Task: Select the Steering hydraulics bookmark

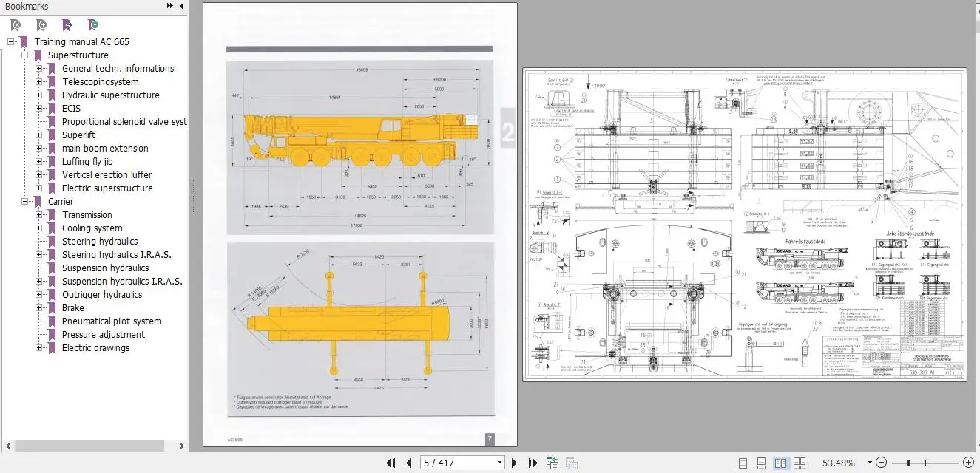Action: tap(99, 242)
